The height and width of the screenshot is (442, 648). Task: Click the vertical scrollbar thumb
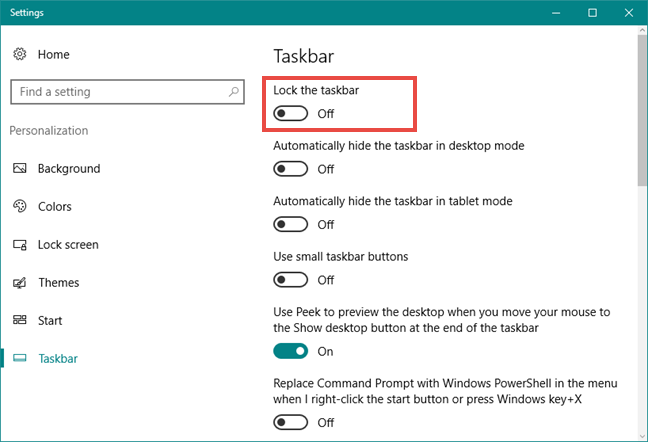pos(642,111)
